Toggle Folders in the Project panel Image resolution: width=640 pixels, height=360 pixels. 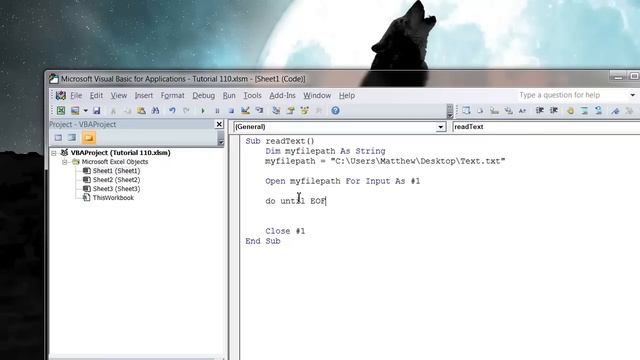tap(89, 138)
